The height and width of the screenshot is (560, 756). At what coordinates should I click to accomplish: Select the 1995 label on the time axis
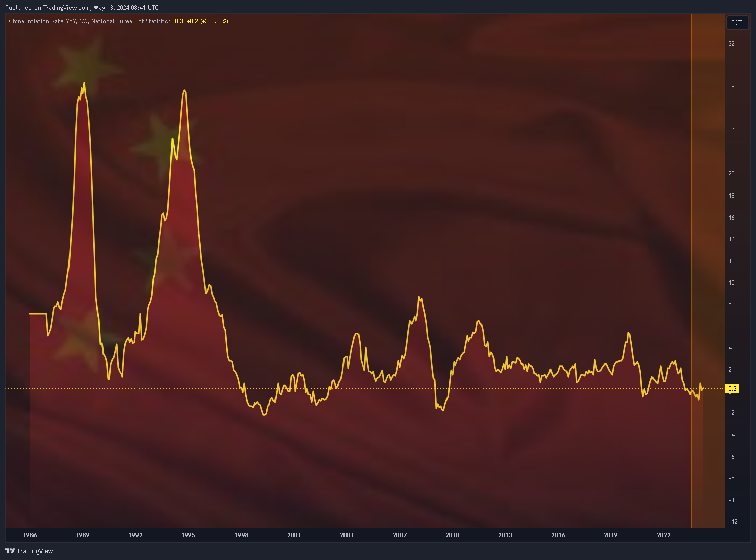[x=188, y=535]
